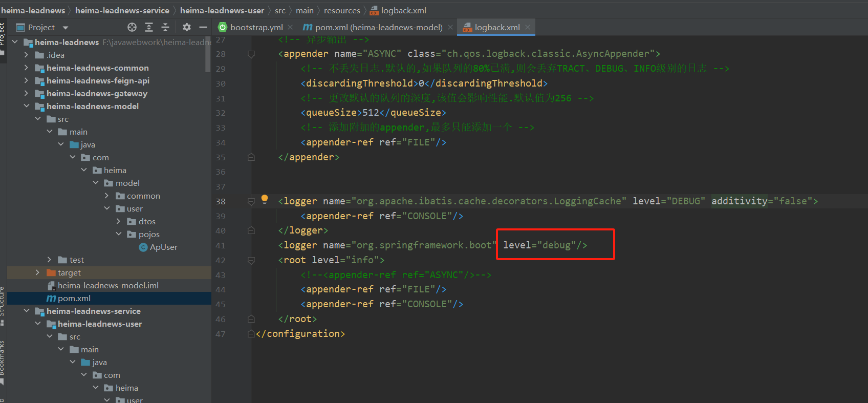Click the src breadcrumb
Viewport: 868px width, 403px height.
point(280,10)
